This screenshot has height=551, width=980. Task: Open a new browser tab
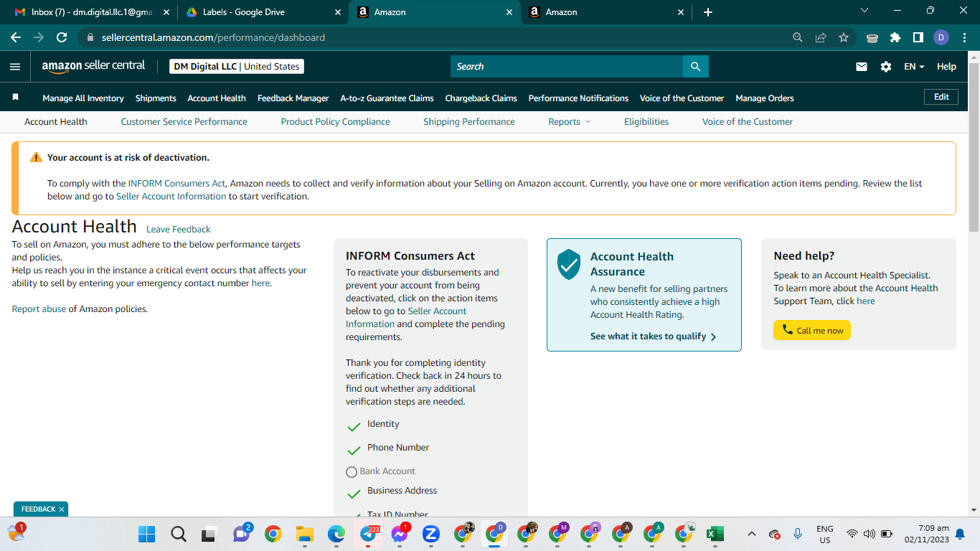(x=708, y=12)
